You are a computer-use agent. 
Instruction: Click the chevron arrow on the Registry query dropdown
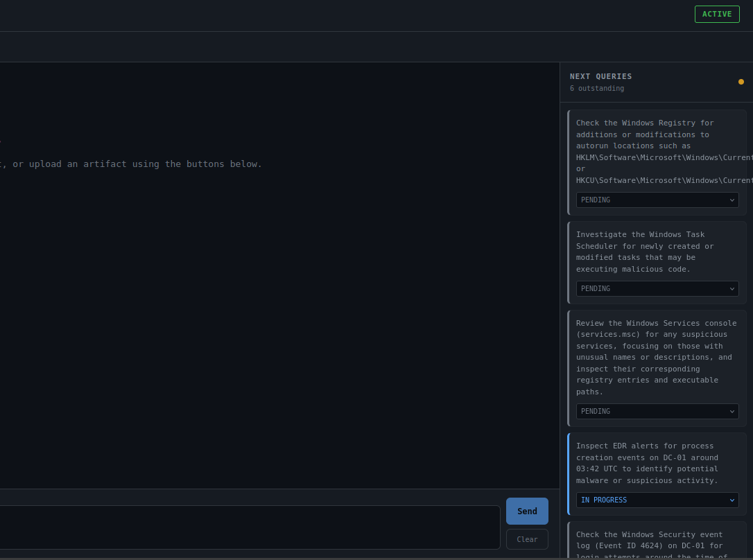pos(732,200)
